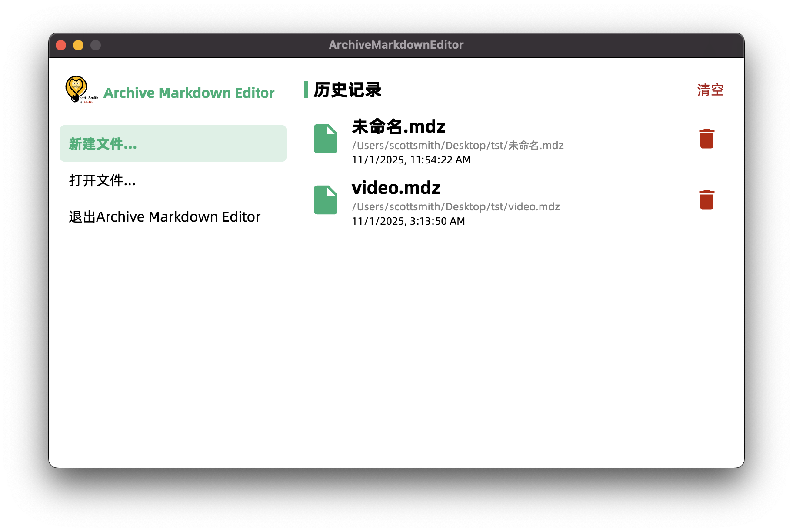793x532 pixels.
Task: Click the file path under 未命名.mdz
Action: [457, 145]
